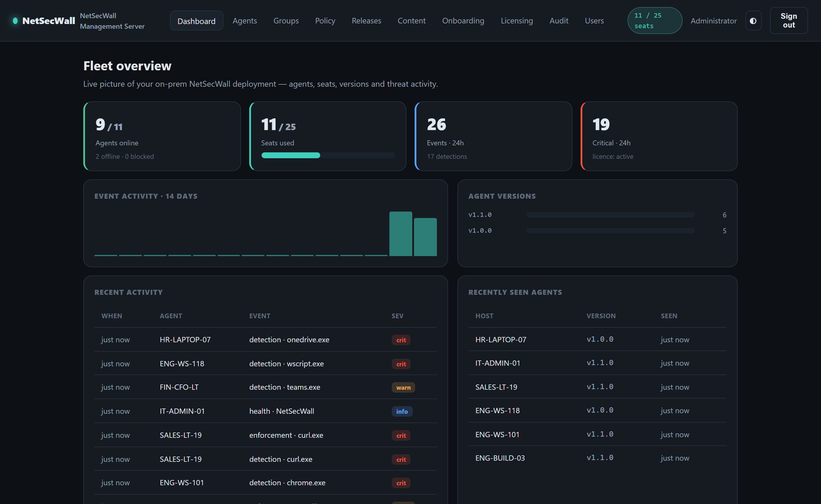The image size is (821, 504).
Task: Click 'detection · wscript.exe' event
Action: pos(286,364)
